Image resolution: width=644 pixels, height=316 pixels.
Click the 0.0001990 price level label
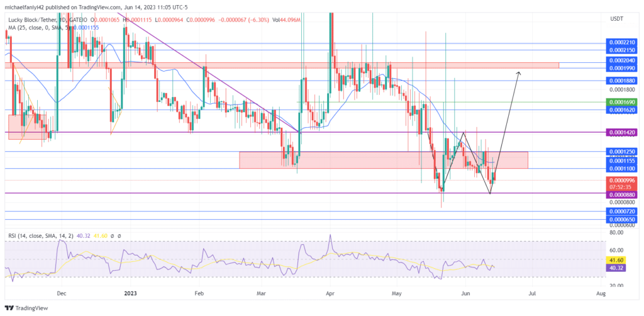coord(622,68)
